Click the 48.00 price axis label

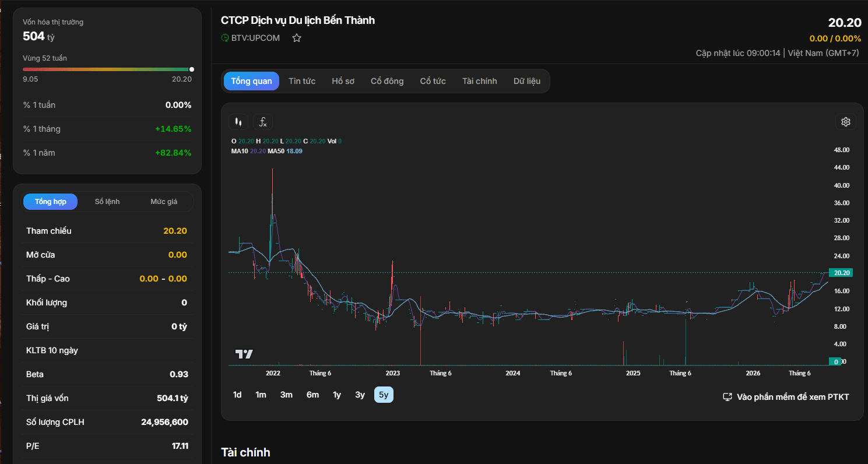pyautogui.click(x=842, y=150)
